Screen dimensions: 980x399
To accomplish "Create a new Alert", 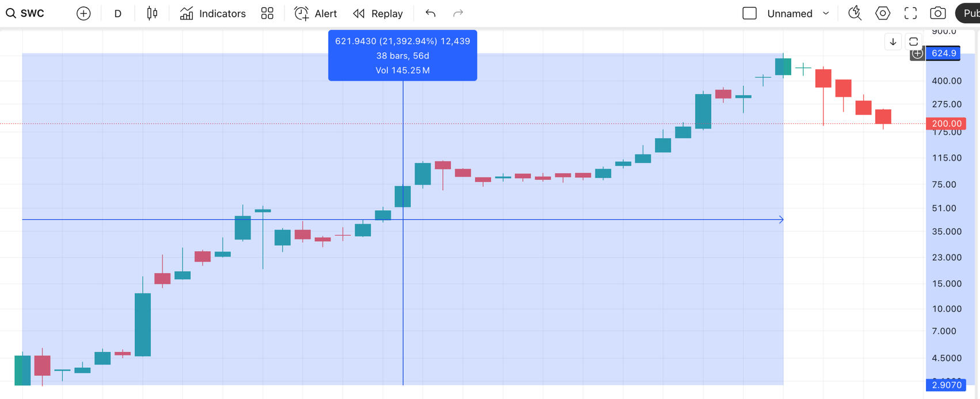I will pos(316,13).
